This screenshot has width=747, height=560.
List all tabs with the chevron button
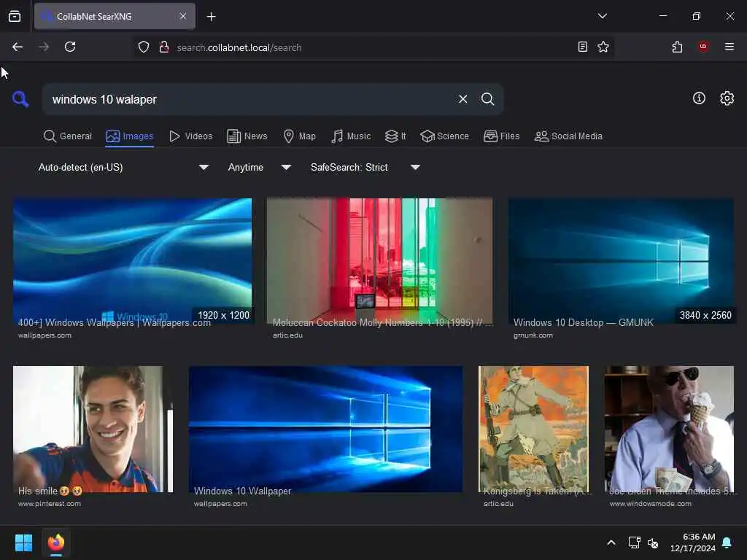click(602, 16)
